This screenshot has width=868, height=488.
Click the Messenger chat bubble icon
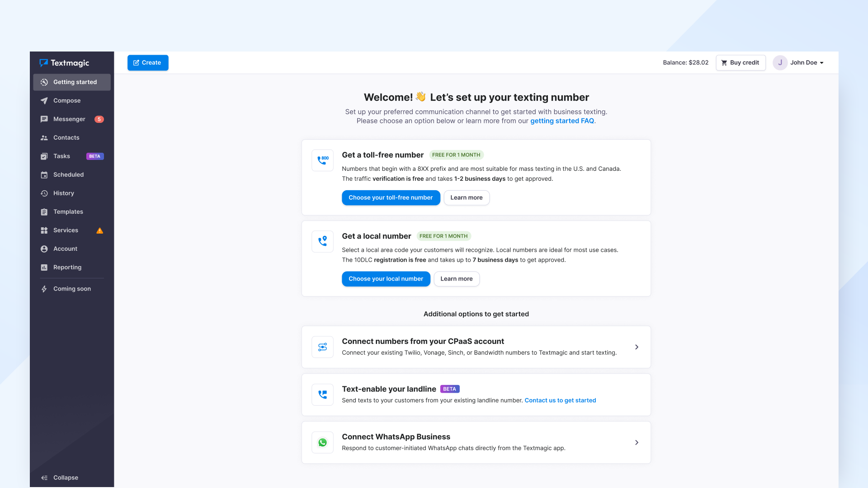coord(44,119)
